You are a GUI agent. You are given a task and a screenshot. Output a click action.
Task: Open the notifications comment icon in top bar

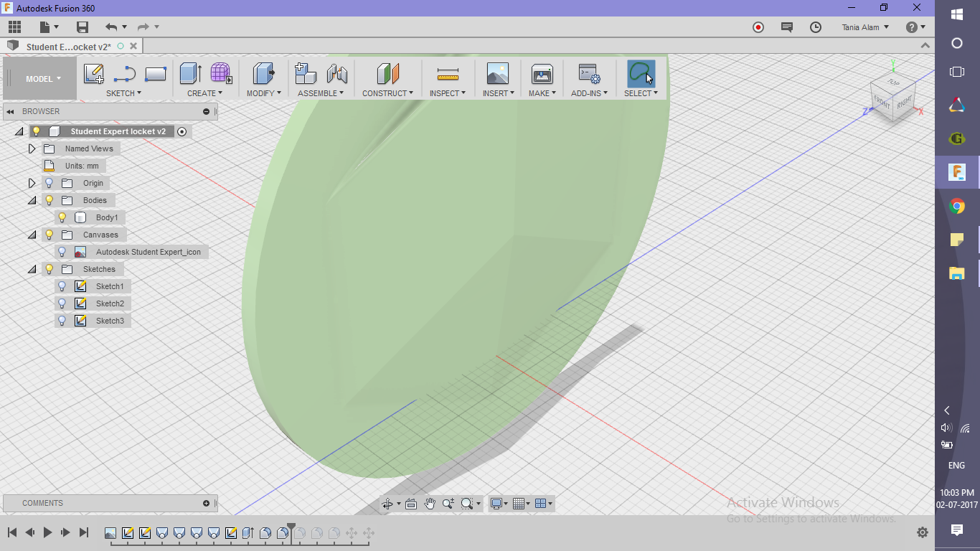(x=787, y=27)
